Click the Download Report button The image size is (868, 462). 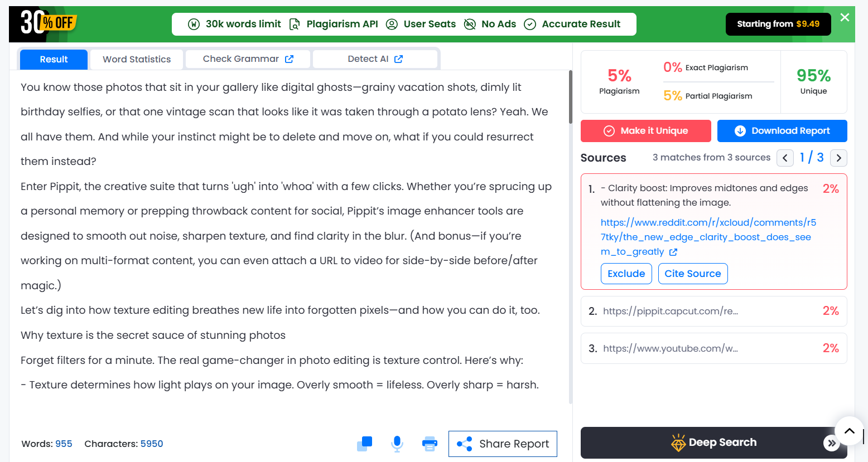782,131
